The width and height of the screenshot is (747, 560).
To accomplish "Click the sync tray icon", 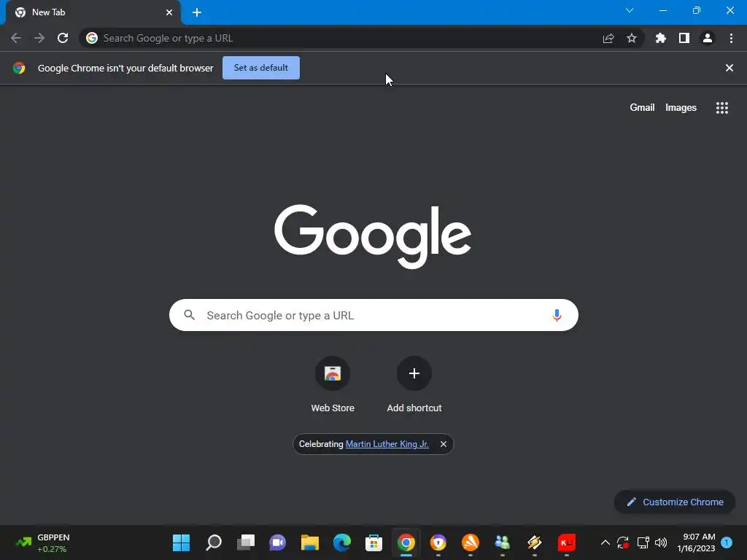I will coord(623,542).
